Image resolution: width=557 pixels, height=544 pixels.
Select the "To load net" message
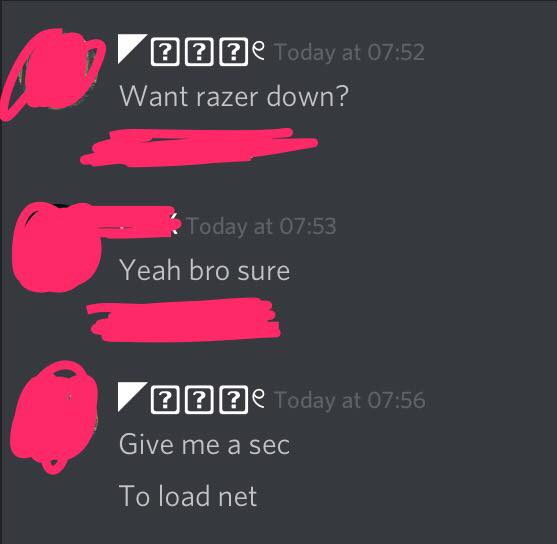coord(188,496)
